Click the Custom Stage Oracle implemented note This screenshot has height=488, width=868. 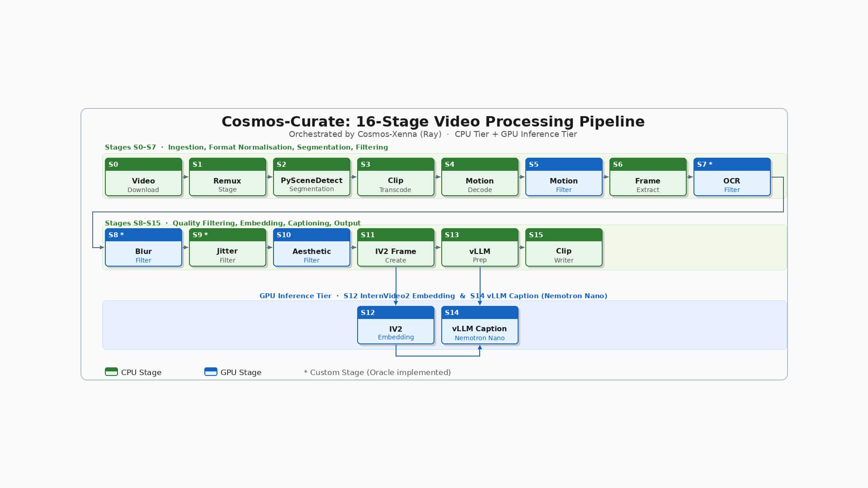377,372
